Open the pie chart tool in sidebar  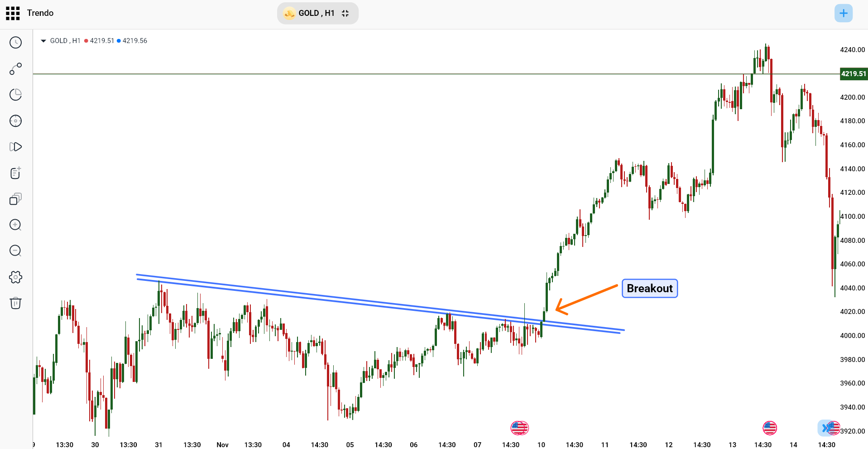pyautogui.click(x=15, y=95)
